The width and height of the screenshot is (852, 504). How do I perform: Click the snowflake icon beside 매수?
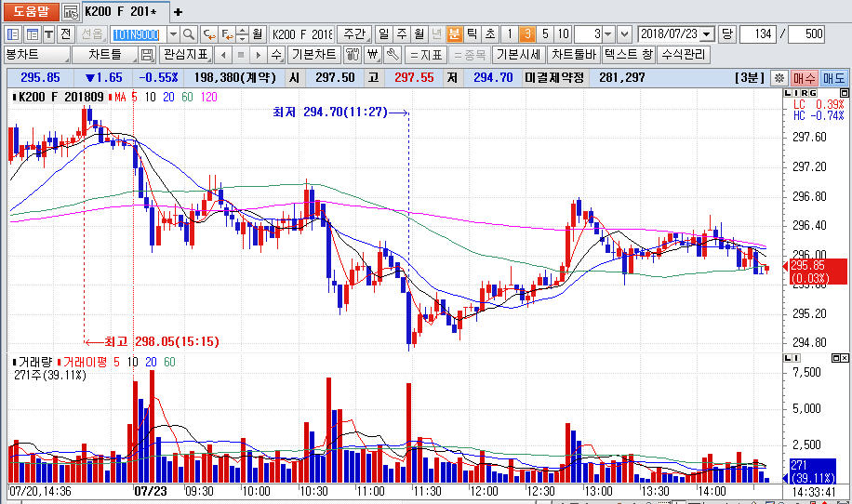click(x=779, y=77)
